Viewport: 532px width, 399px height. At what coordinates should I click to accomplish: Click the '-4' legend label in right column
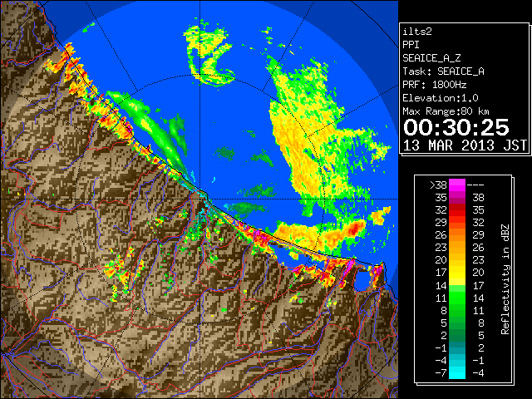478,373
